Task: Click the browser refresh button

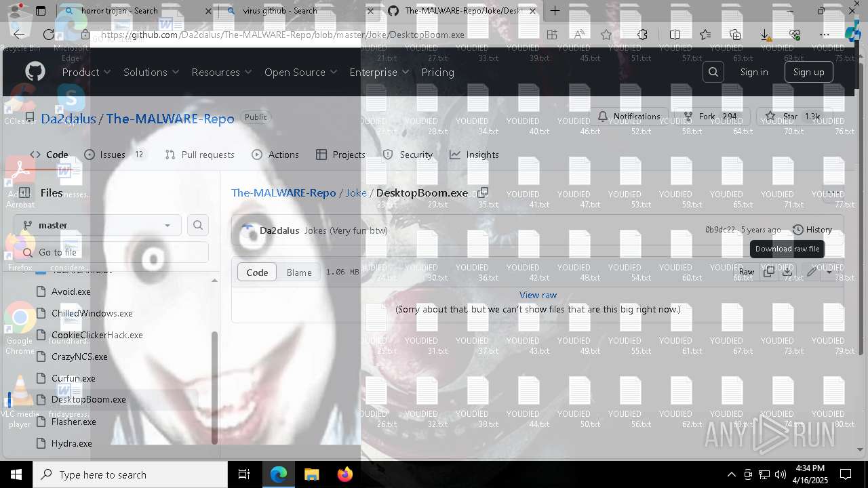Action: coord(49,35)
